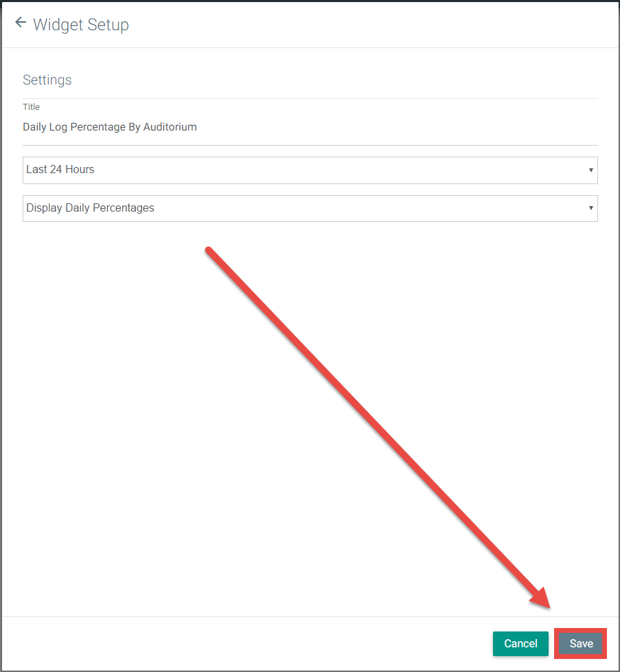Screen dimensions: 620x672
Task: Click the Save button
Action: (581, 644)
